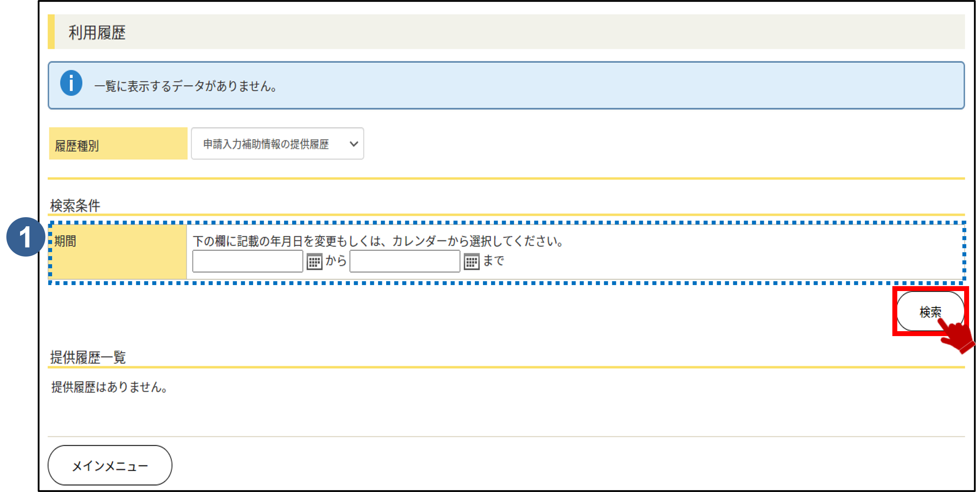
Task: Open the end date calendar picker
Action: [471, 261]
